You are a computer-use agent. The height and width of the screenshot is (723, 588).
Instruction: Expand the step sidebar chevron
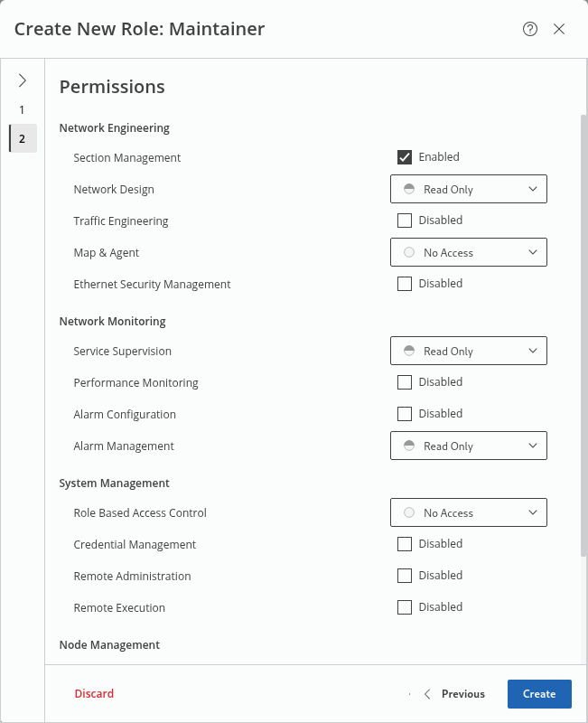[23, 80]
